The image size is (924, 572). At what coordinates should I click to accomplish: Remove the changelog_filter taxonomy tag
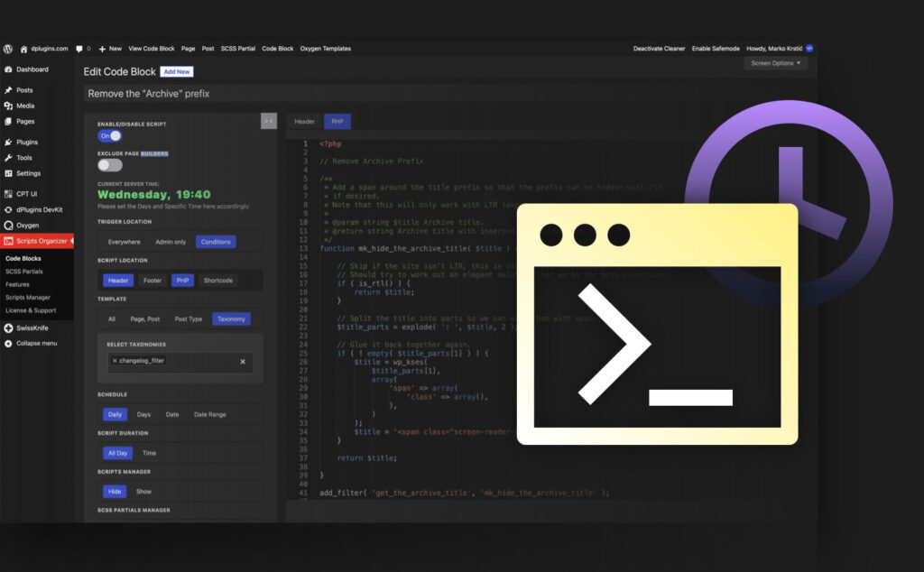click(x=114, y=361)
